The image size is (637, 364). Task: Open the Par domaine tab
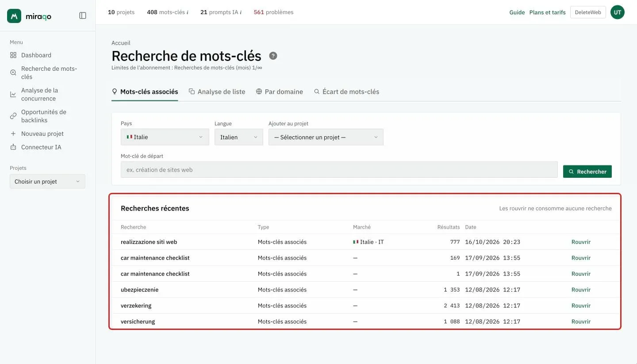(280, 92)
